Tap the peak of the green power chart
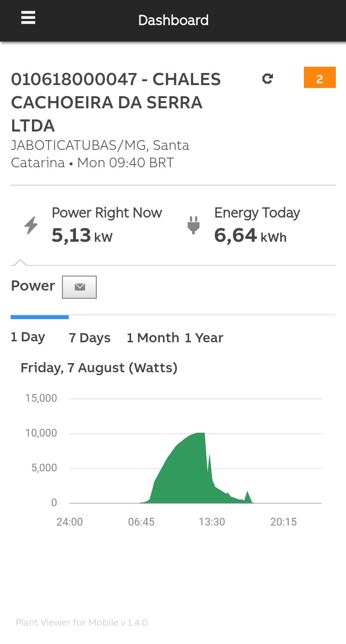 201,433
